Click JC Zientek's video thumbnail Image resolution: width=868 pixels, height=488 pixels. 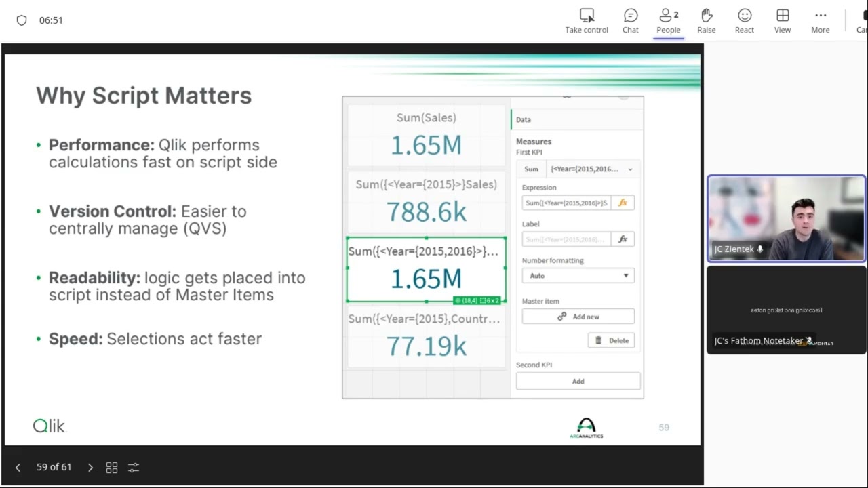786,218
